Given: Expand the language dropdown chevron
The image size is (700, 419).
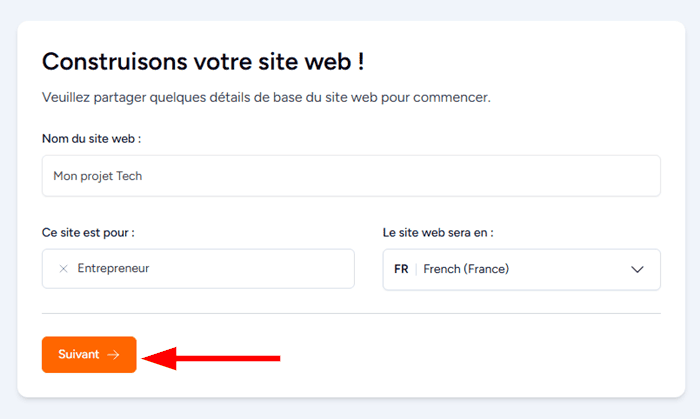Looking at the screenshot, I should pos(637,269).
